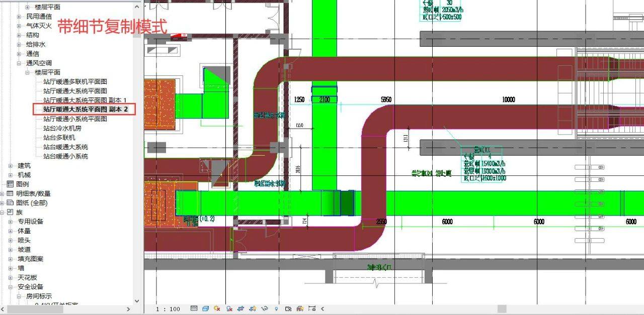The width and height of the screenshot is (644, 315).
Task: Open the 站厅暖通小系统平面图 view
Action: coord(75,119)
